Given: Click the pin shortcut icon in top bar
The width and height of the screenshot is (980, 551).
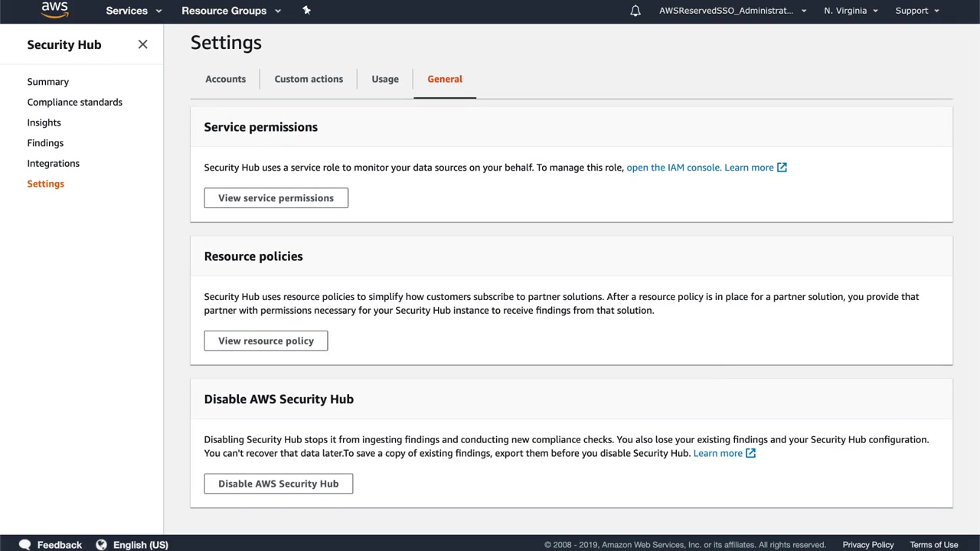Looking at the screenshot, I should pyautogui.click(x=307, y=10).
